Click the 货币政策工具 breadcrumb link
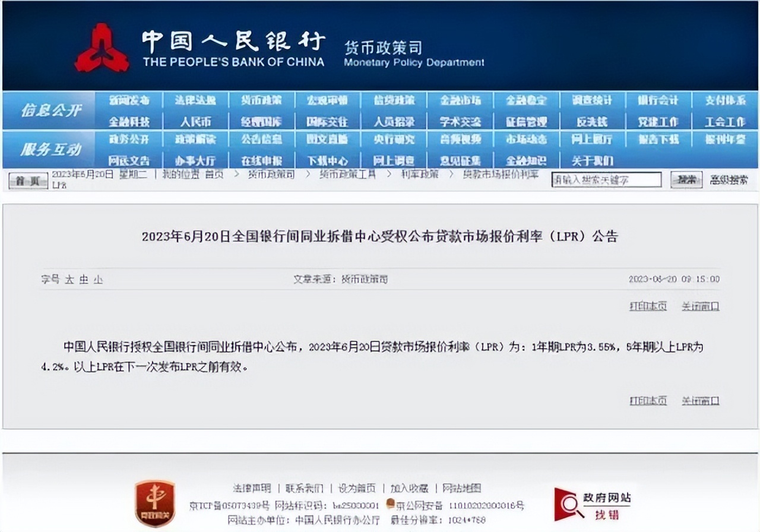This screenshot has width=760, height=532. (x=347, y=175)
